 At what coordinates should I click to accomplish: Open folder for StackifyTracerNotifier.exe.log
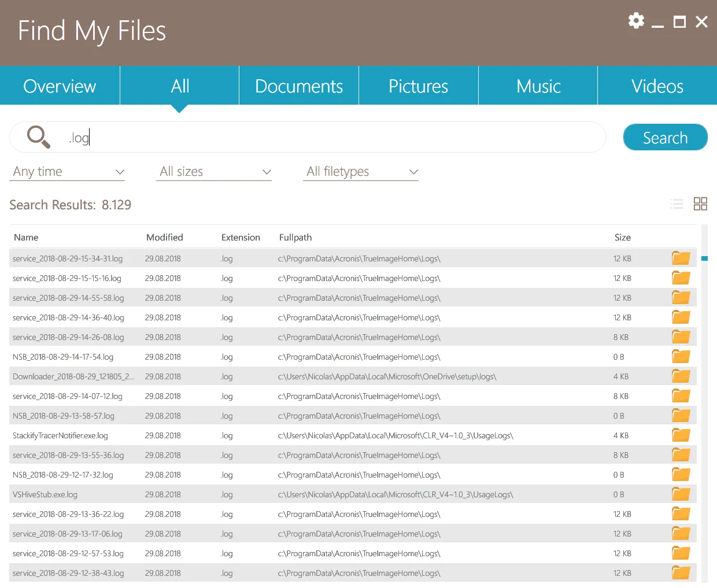pyautogui.click(x=681, y=435)
